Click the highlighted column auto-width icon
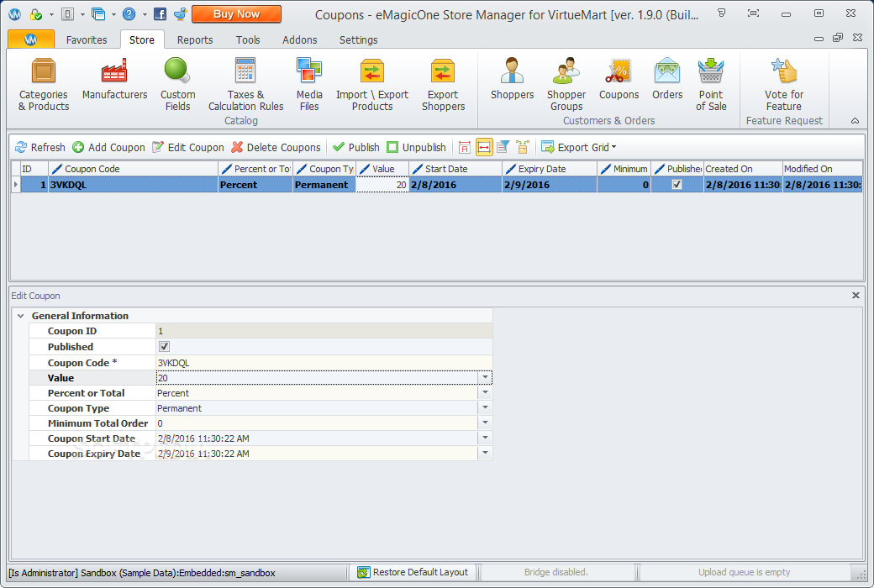 tap(484, 147)
